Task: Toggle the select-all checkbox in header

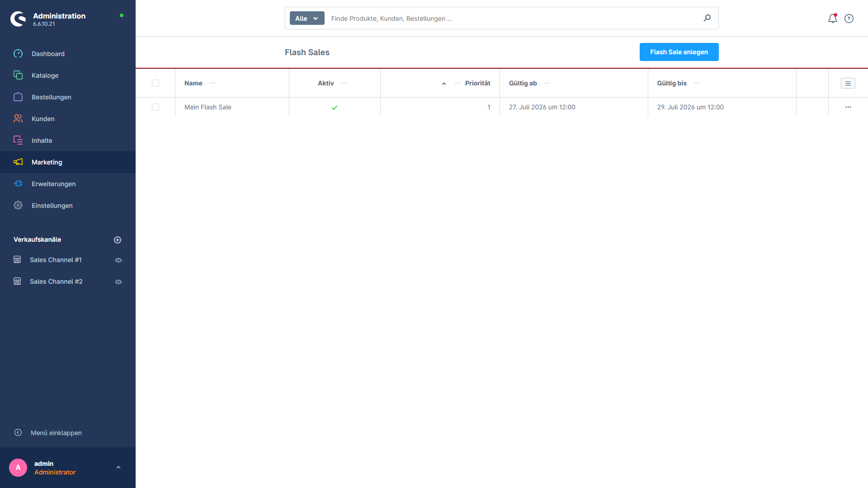Action: pos(156,83)
